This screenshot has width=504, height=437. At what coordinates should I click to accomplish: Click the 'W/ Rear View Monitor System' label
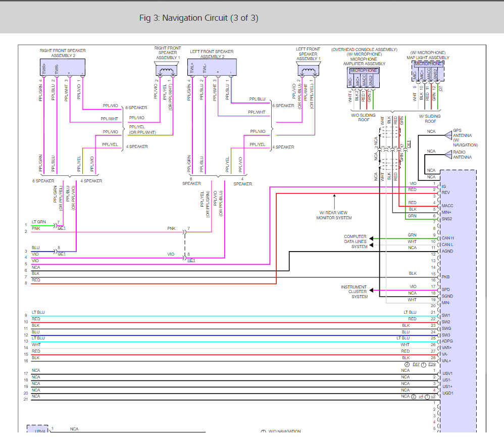click(334, 215)
